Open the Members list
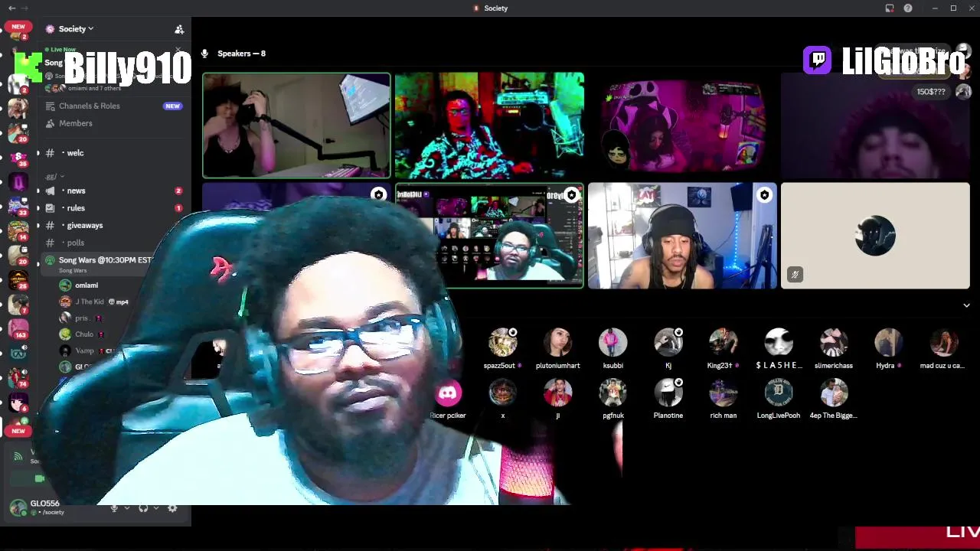 75,123
